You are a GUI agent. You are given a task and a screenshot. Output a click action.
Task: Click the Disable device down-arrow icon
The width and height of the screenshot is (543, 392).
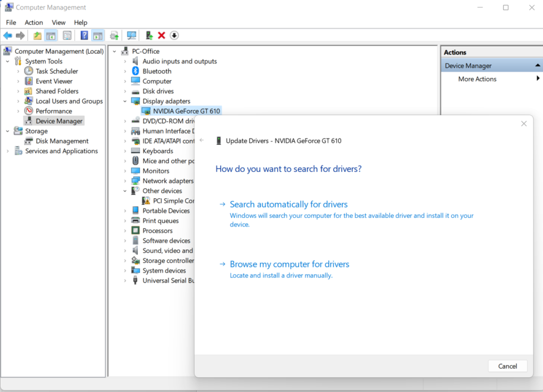(174, 36)
